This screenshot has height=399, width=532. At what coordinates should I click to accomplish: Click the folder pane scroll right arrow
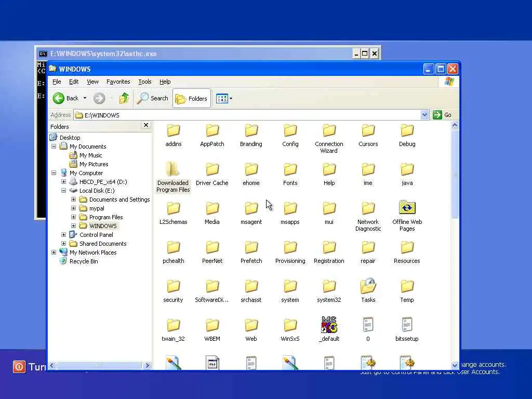pyautogui.click(x=147, y=365)
